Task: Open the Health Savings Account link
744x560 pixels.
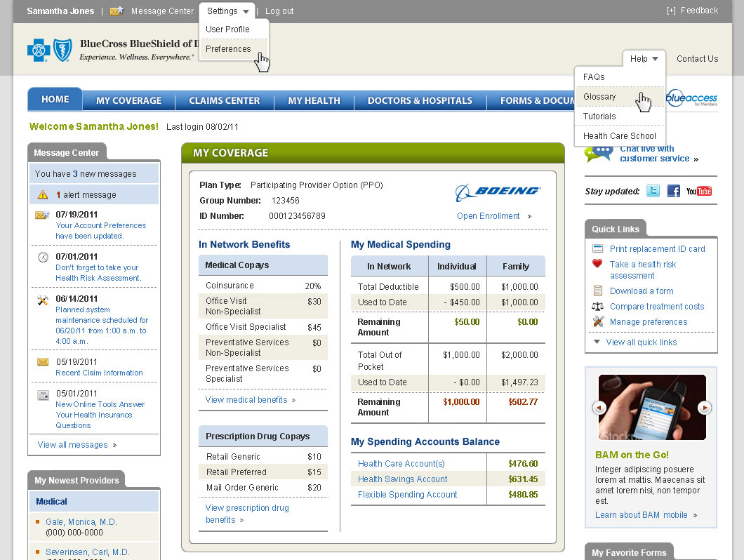Action: point(402,479)
